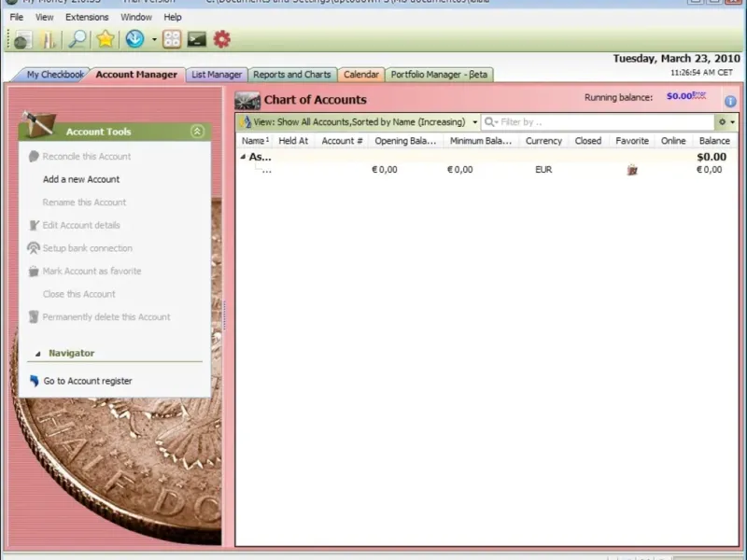The height and width of the screenshot is (560, 747).
Task: Sort by Favorite column header
Action: click(632, 141)
